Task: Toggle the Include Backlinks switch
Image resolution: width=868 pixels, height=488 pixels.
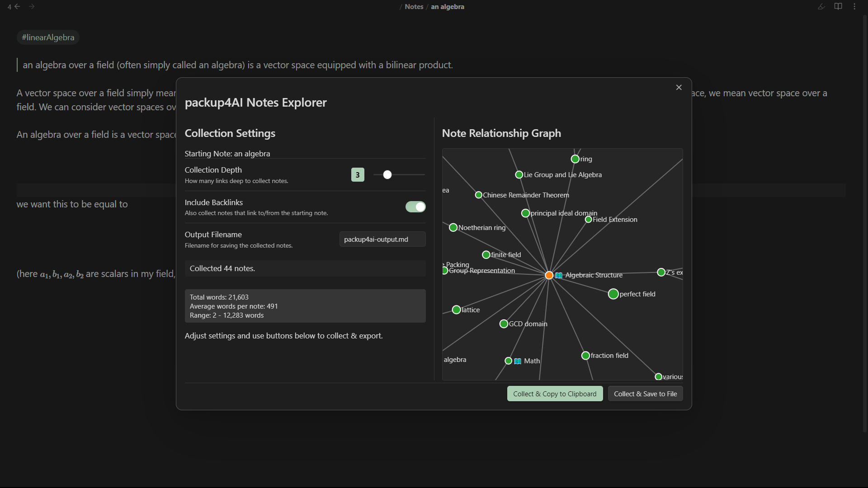Action: 415,207
